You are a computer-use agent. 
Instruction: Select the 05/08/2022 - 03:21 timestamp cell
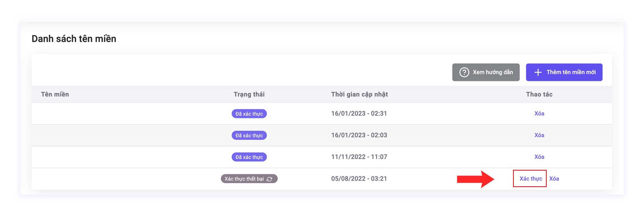359,178
